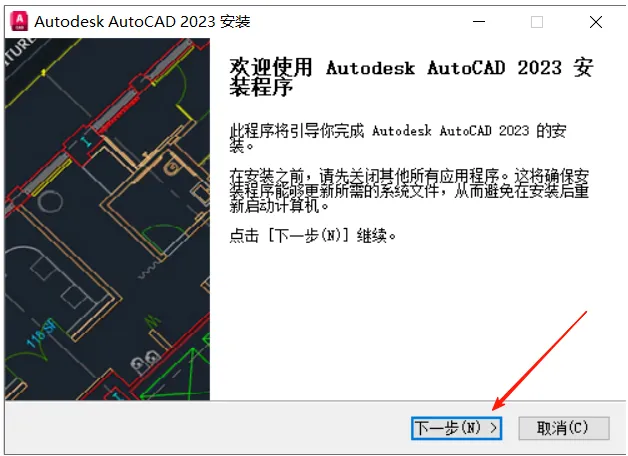Click the heading 欢迎使用 Autodesk AutoCAD 2023 安装程序
Screen dimensions: 628x456
(x=411, y=77)
